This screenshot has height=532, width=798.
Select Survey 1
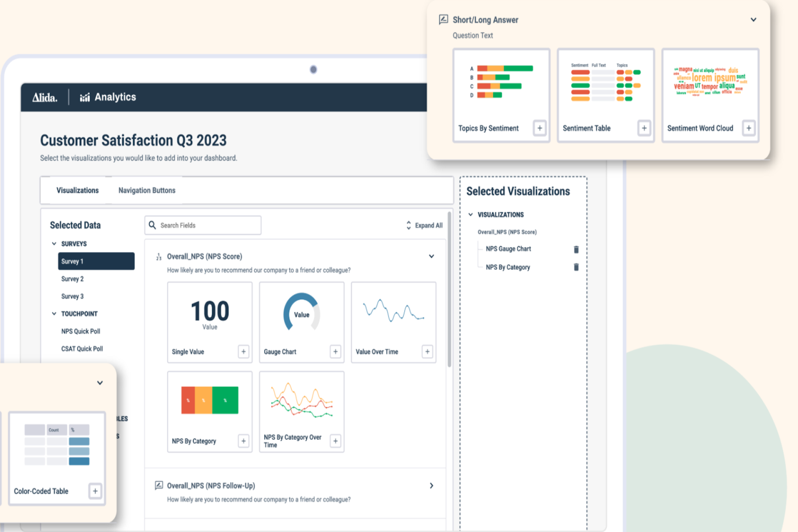click(96, 261)
